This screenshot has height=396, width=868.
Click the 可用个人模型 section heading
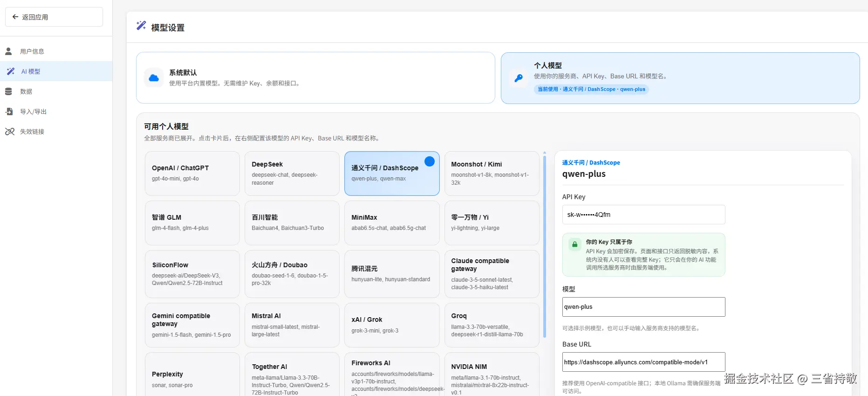(166, 126)
